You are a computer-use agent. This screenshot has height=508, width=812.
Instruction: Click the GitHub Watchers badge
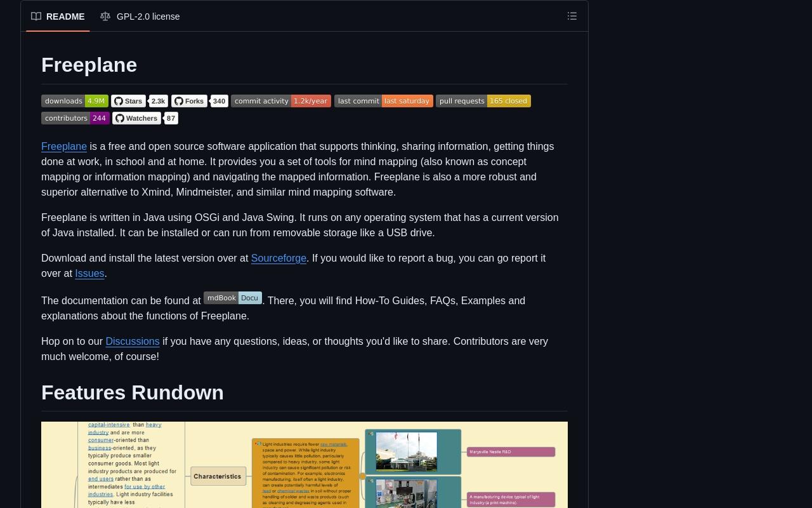coord(136,118)
